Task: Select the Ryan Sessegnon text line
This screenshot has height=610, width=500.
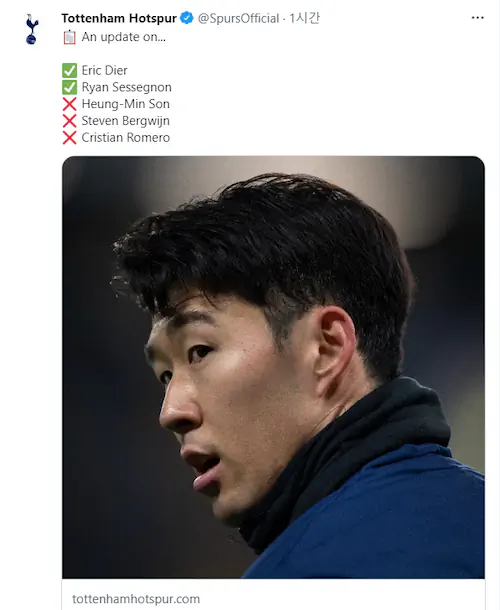Action: (126, 88)
